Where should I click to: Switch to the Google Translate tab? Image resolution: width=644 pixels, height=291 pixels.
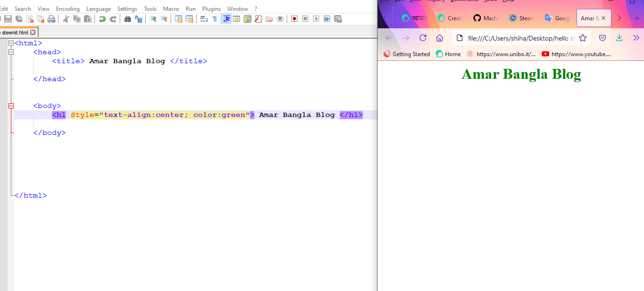[558, 18]
